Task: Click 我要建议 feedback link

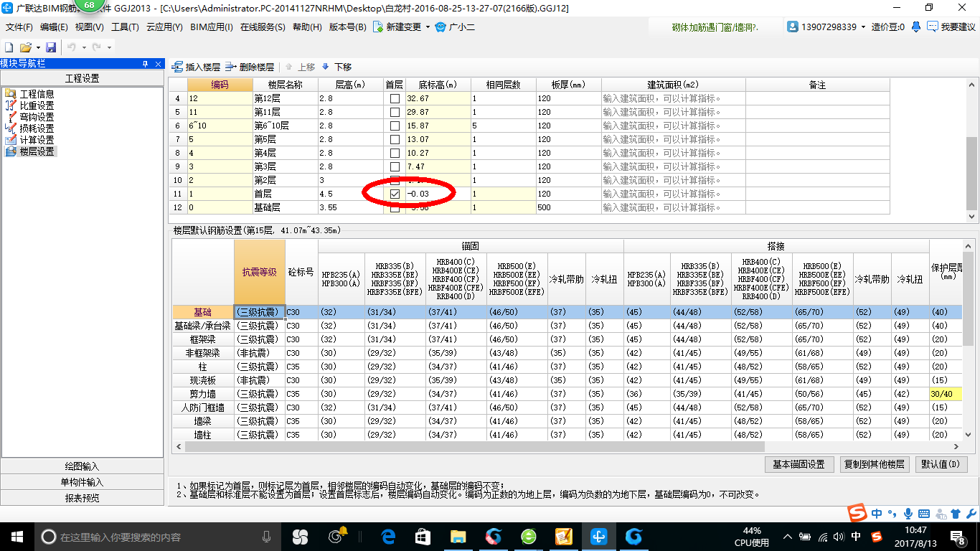Action: pyautogui.click(x=951, y=27)
